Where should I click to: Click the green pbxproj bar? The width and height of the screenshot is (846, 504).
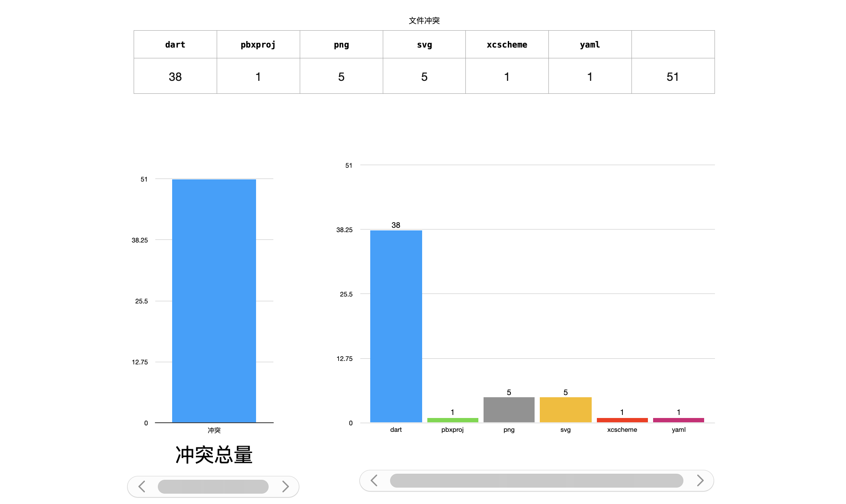coord(453,420)
